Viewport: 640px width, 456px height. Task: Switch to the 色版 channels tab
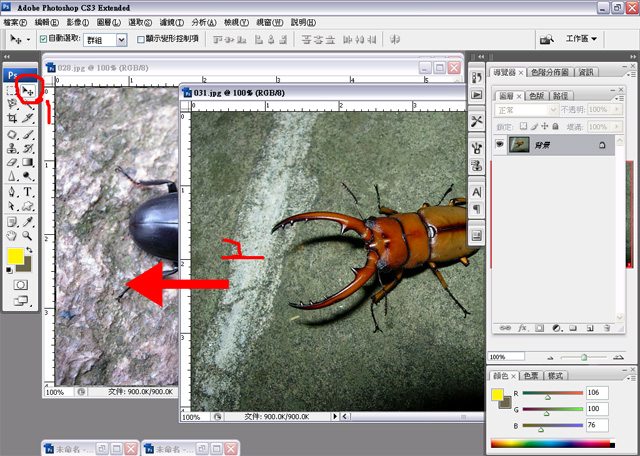pyautogui.click(x=536, y=95)
